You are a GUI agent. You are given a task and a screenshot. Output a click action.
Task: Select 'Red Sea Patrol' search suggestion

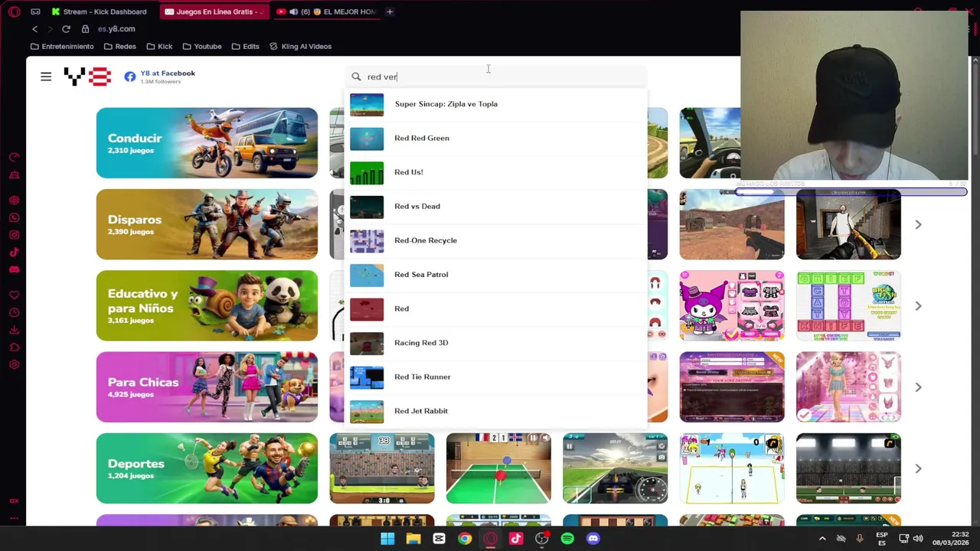(x=496, y=275)
